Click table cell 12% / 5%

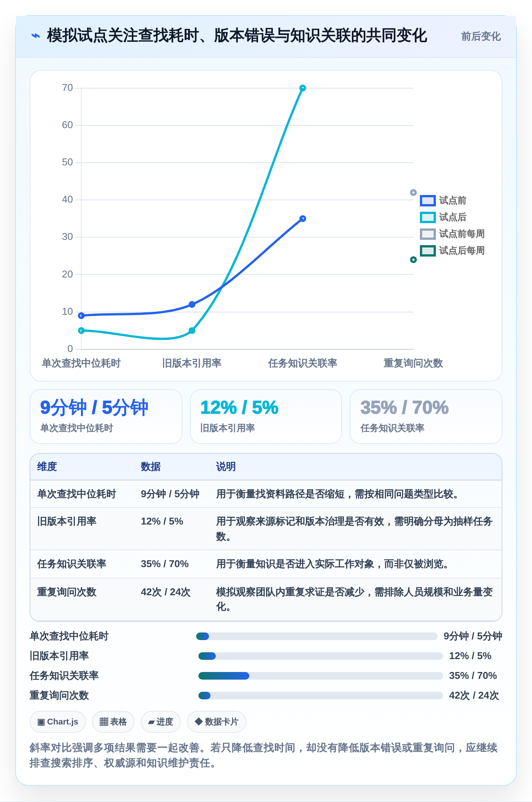point(162,521)
